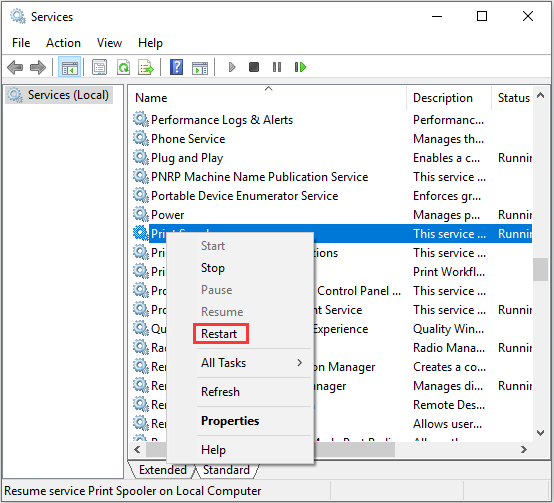Click the Pause Service toolbar icon

coord(277,67)
